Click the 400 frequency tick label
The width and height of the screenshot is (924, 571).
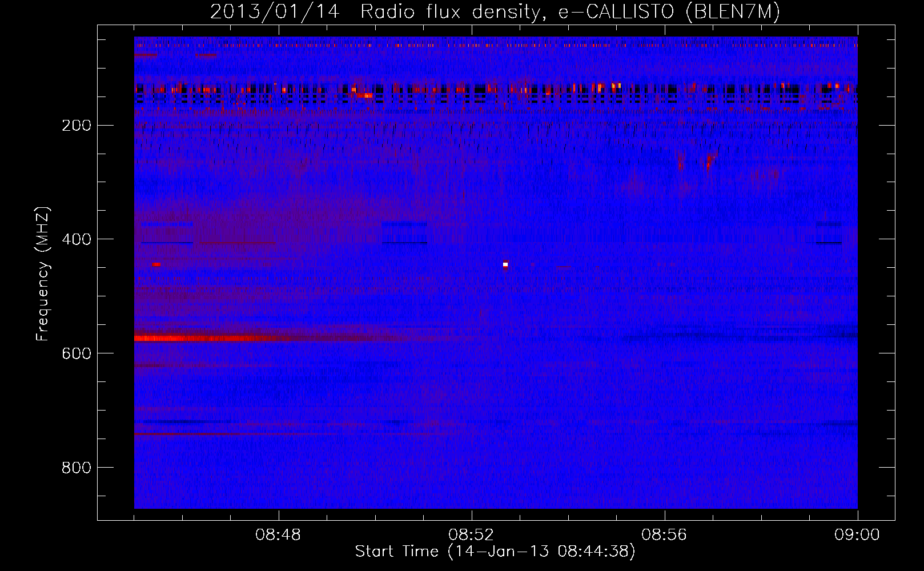click(77, 239)
